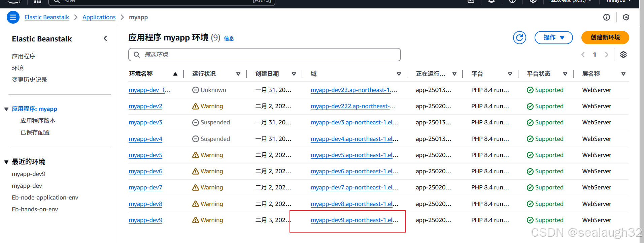Screen dimensions: 644x243
Task: Click Supported check icon in myapp-dev5 row
Action: tap(530, 155)
